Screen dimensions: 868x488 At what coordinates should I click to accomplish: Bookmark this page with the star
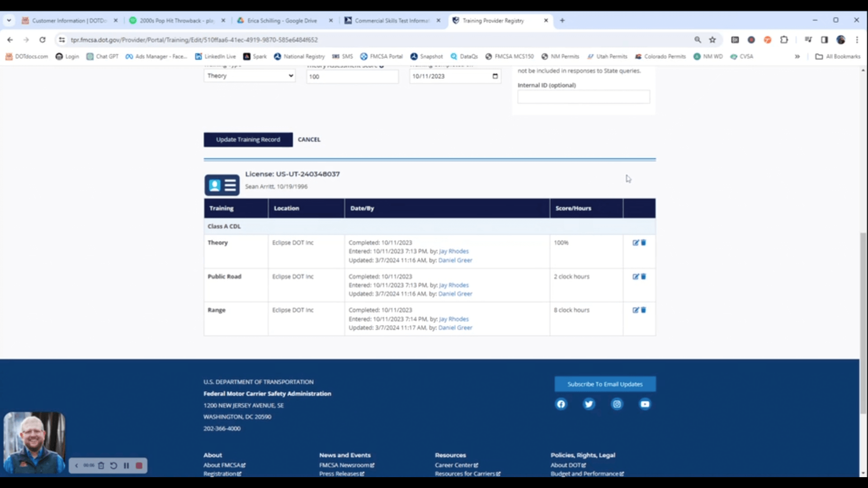tap(712, 40)
